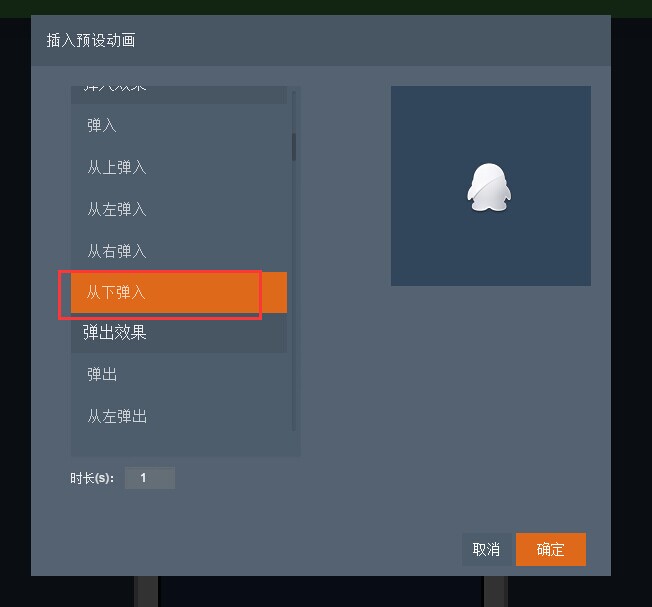
Task: Click the QQ penguin icon in preview
Action: click(x=489, y=187)
